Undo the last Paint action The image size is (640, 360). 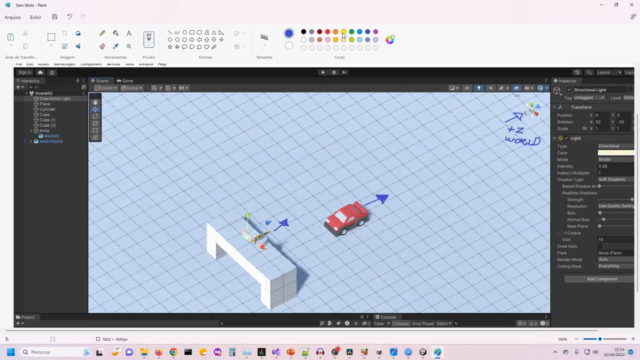69,17
